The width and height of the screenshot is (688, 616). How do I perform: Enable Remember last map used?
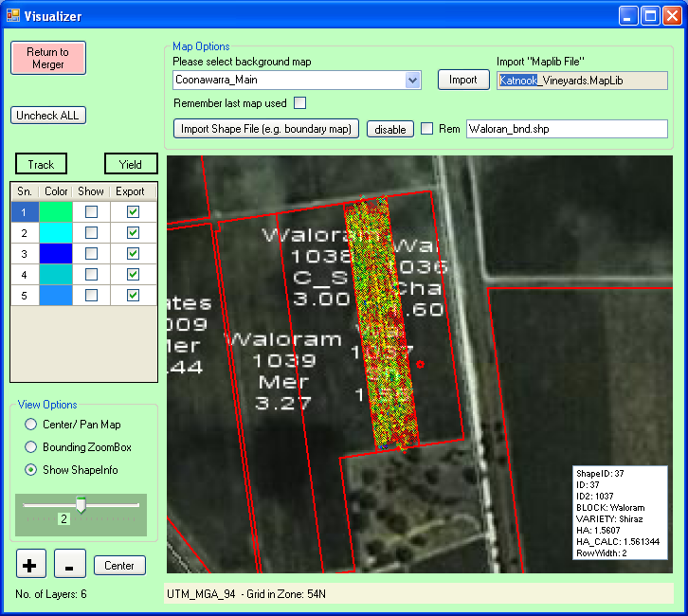point(300,102)
